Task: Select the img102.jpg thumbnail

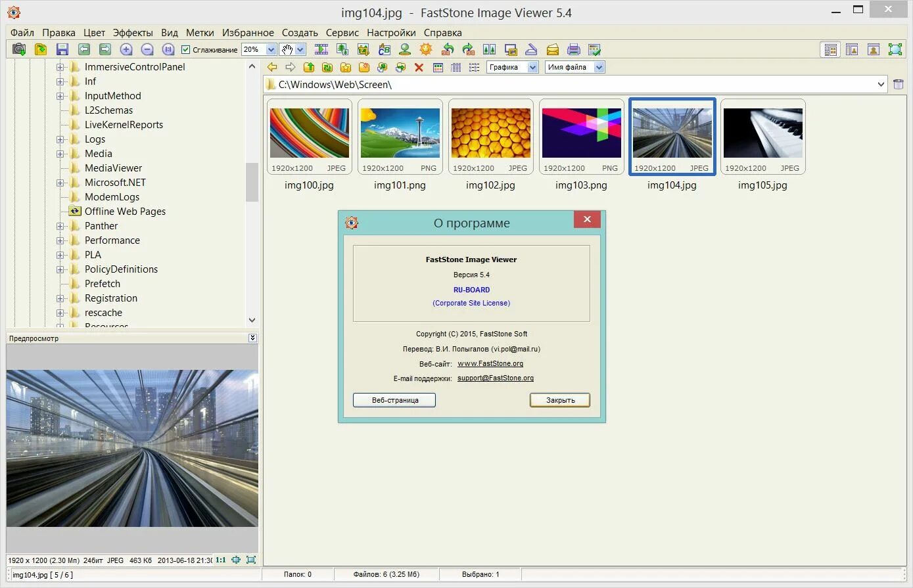Action: 491,137
